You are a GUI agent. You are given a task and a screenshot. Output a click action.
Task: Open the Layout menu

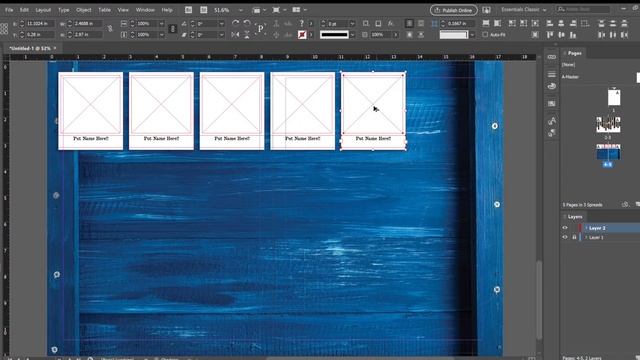[x=43, y=10]
